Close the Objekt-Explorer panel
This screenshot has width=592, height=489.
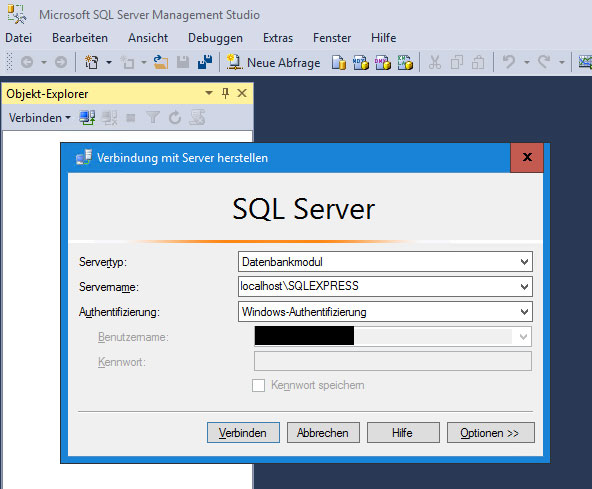(x=242, y=93)
